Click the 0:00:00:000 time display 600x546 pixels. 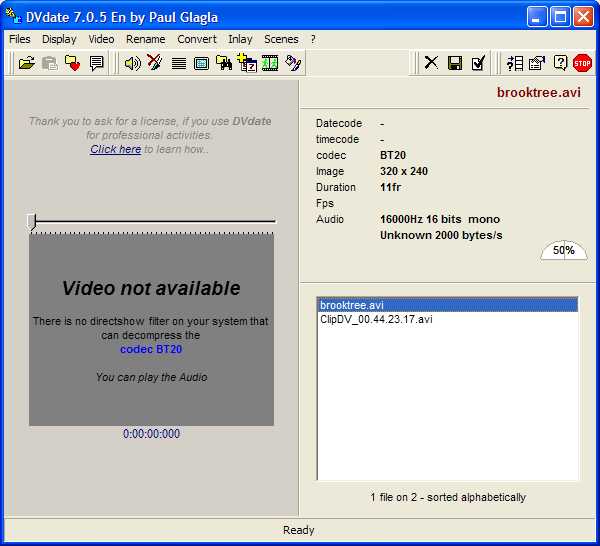click(x=151, y=434)
